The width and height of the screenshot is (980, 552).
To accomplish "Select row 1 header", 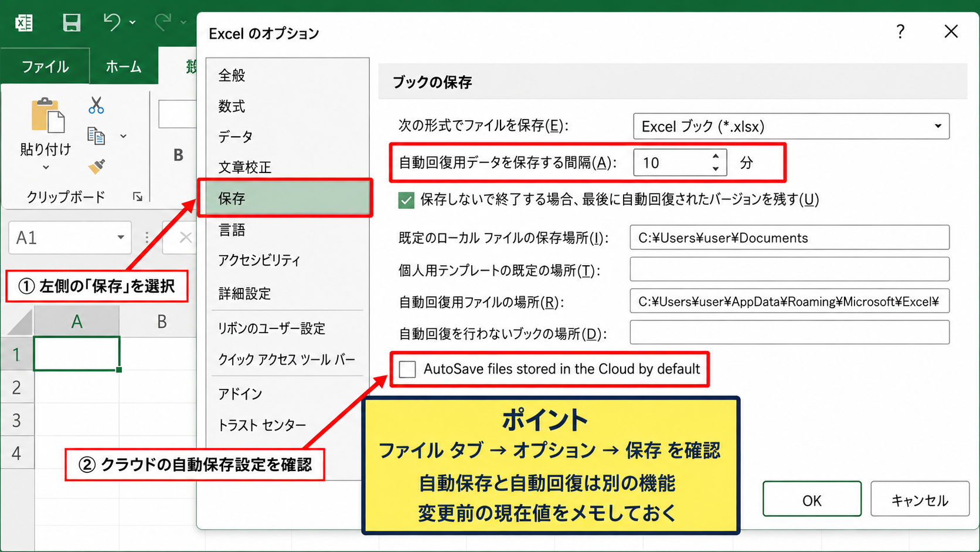I will 17,354.
